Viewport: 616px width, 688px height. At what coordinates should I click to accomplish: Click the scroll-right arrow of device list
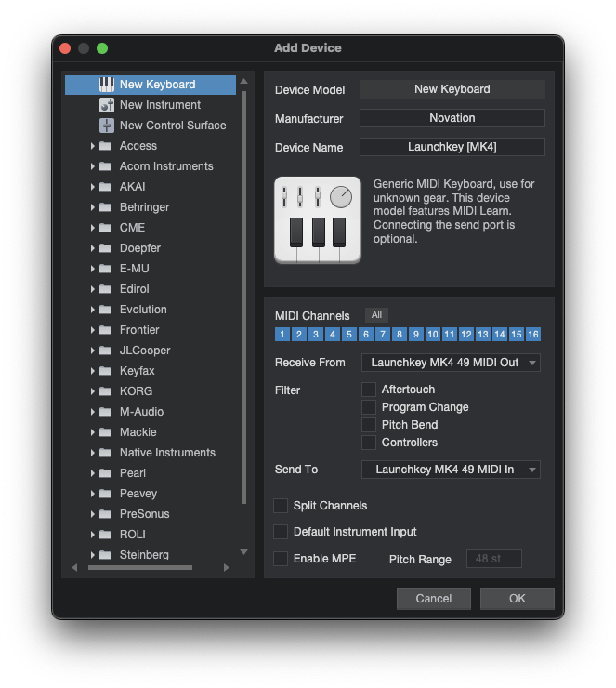(226, 567)
